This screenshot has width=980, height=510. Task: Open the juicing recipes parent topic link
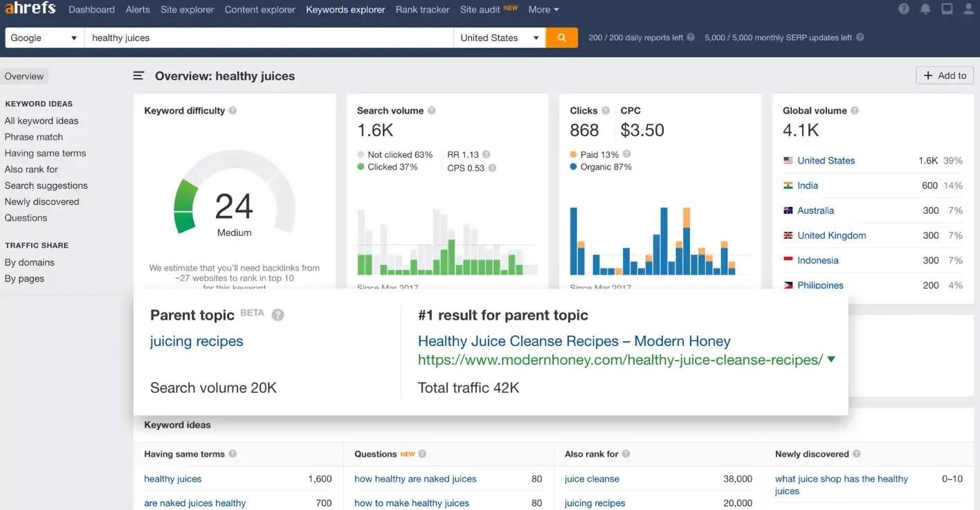pyautogui.click(x=197, y=341)
